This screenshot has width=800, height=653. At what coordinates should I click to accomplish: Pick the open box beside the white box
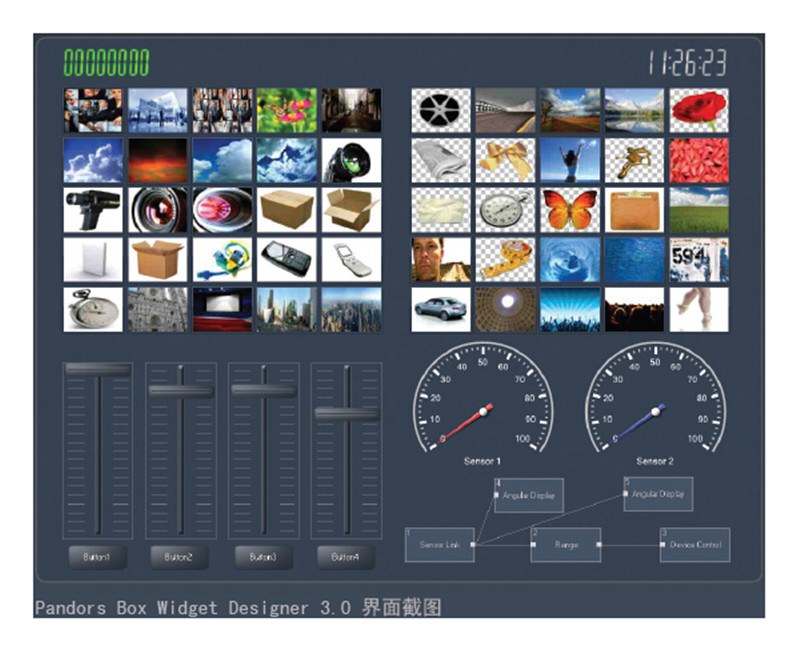pos(158,260)
